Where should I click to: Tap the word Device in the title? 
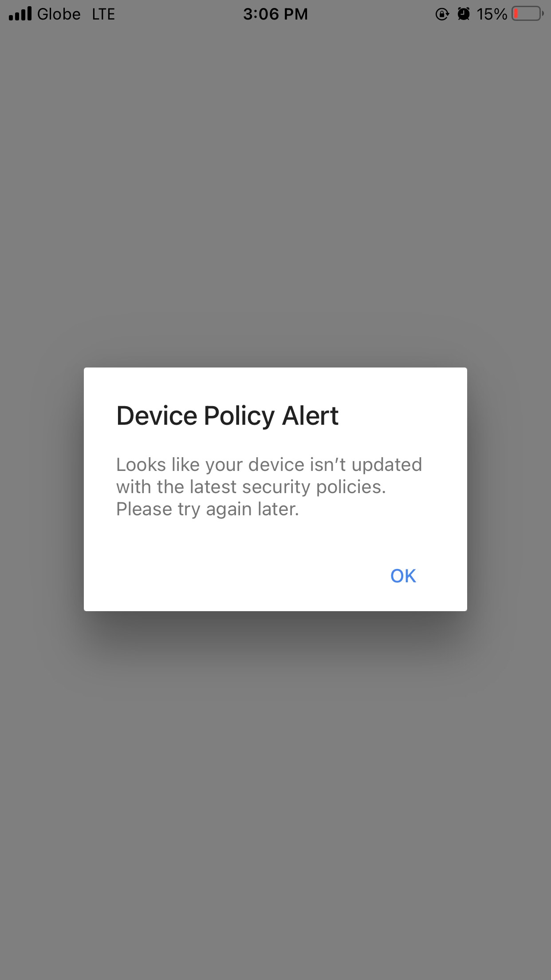[157, 415]
